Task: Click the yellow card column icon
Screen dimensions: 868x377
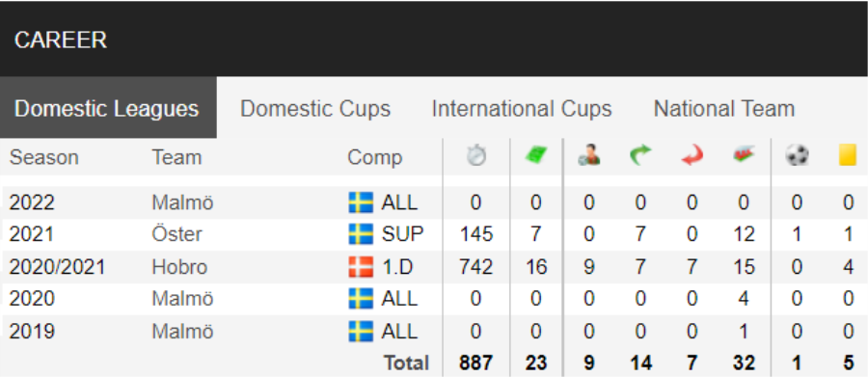Action: pos(848,156)
